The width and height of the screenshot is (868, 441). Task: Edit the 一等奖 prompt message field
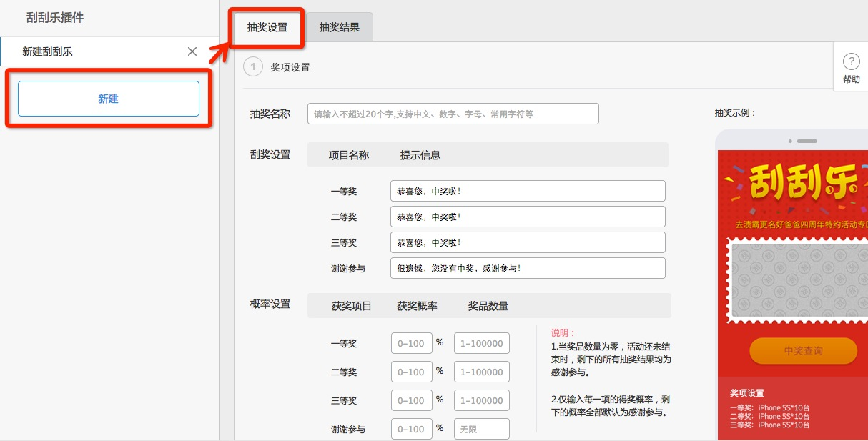click(528, 191)
